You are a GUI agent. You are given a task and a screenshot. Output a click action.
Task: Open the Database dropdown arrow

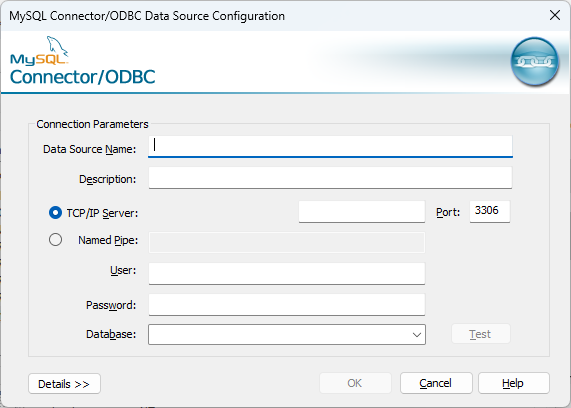417,334
